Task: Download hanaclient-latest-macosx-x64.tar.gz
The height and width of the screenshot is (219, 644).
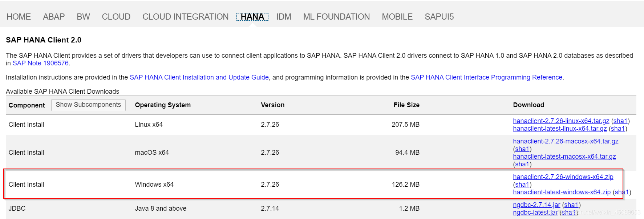Action: (564, 157)
